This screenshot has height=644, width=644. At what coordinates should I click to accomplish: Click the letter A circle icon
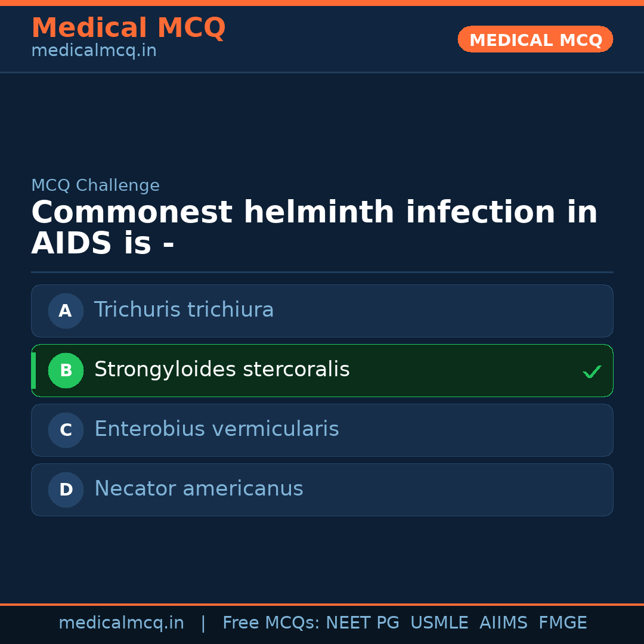[x=66, y=311]
